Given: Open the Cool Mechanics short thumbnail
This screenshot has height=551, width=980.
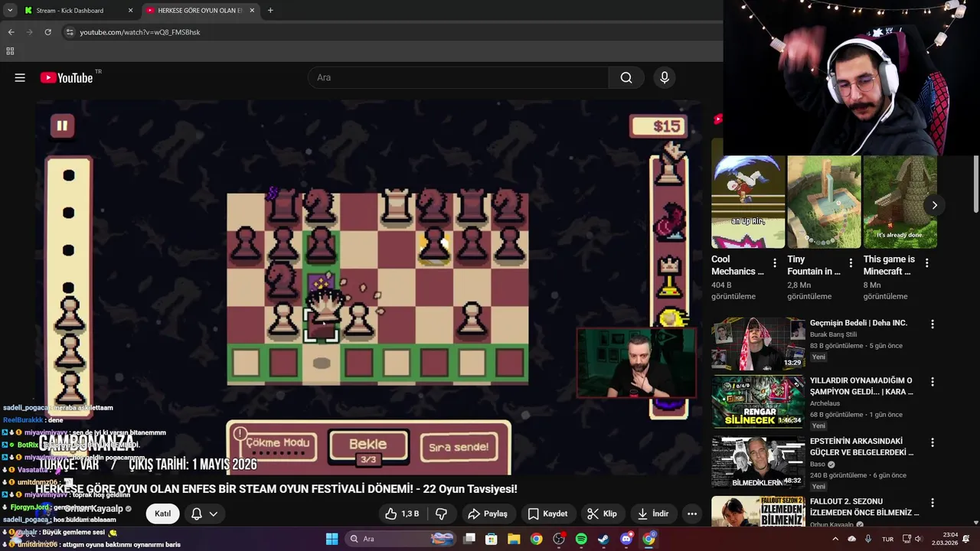Looking at the screenshot, I should (x=748, y=202).
